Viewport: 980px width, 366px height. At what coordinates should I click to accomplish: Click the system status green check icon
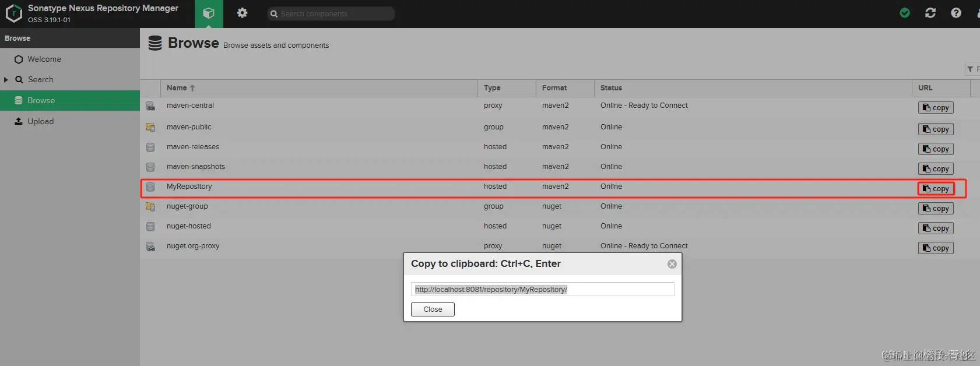click(x=905, y=13)
